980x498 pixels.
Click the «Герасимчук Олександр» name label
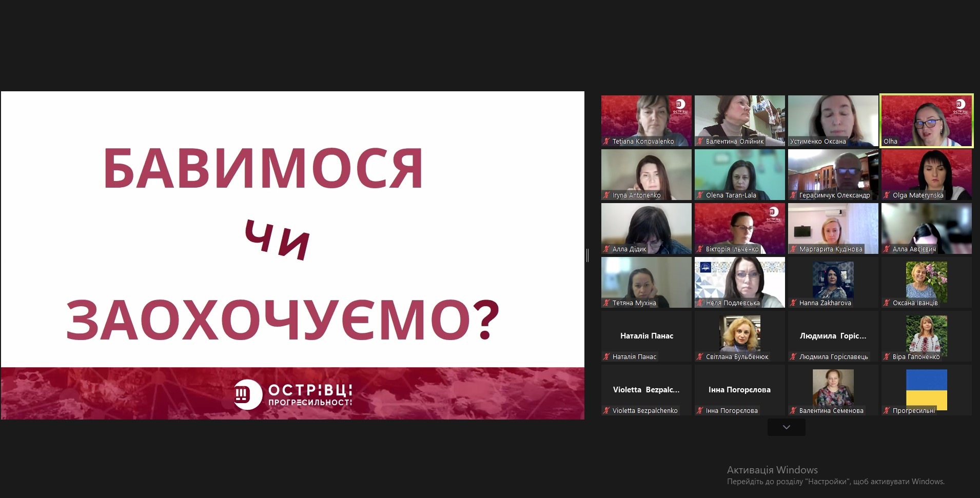click(834, 195)
